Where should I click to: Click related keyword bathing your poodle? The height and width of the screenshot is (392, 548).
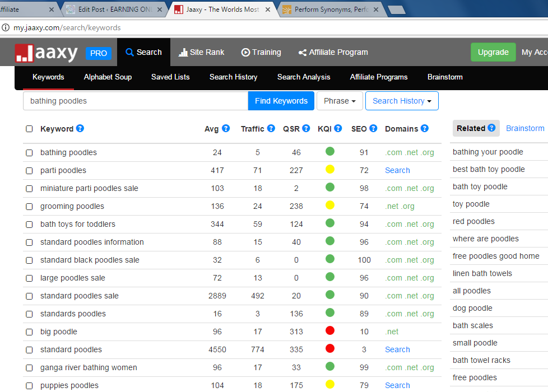[x=487, y=152]
